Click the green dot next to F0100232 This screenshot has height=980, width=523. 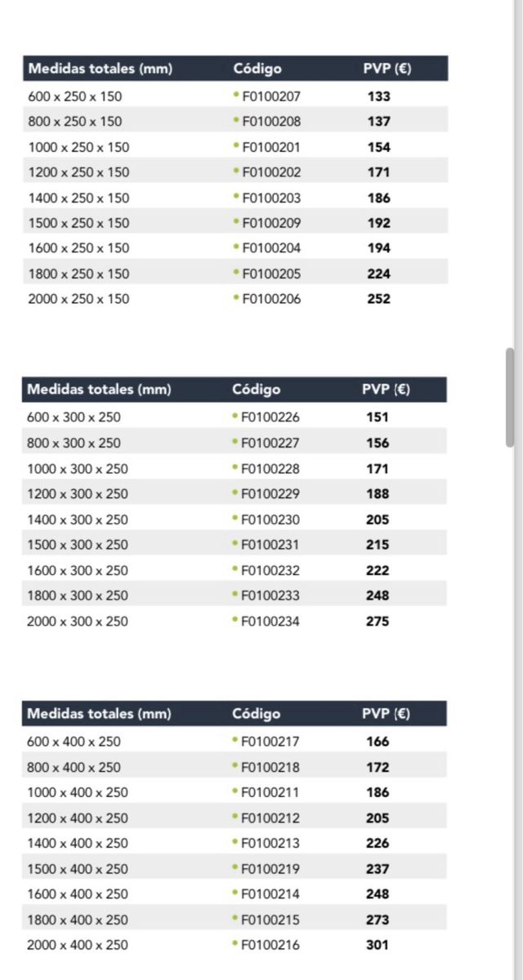235,569
